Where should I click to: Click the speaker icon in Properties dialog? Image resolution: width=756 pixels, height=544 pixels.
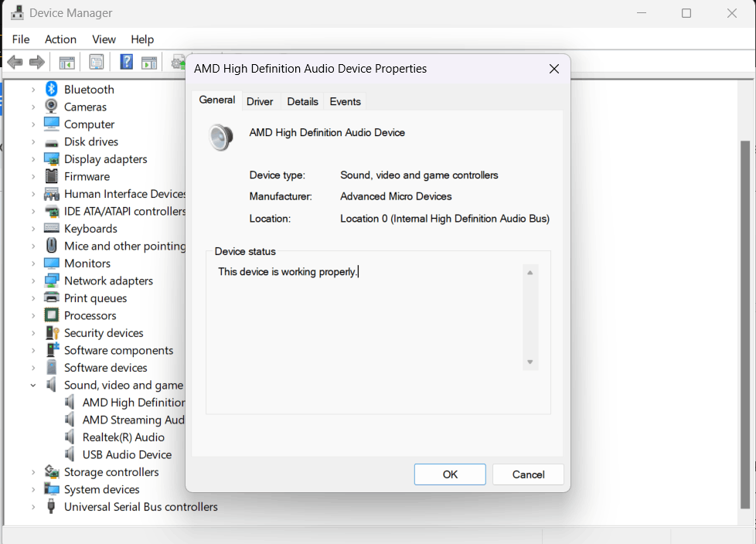coord(221,138)
